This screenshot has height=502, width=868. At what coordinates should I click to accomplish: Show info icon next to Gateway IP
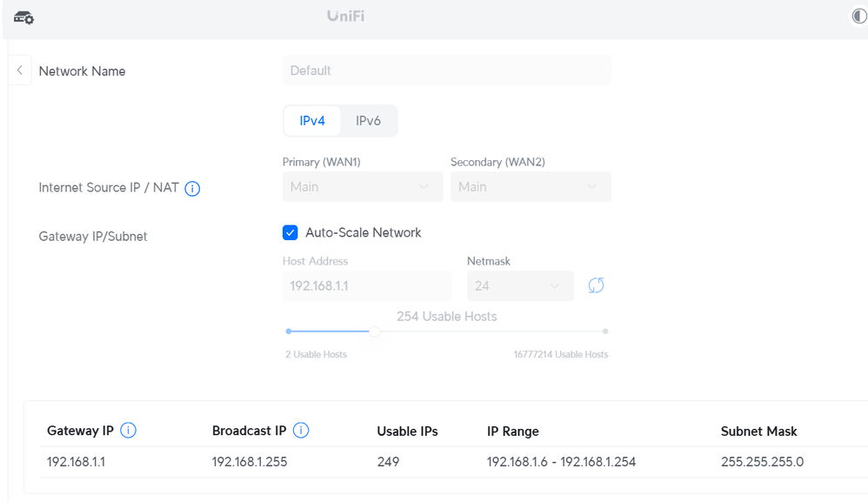click(x=128, y=431)
